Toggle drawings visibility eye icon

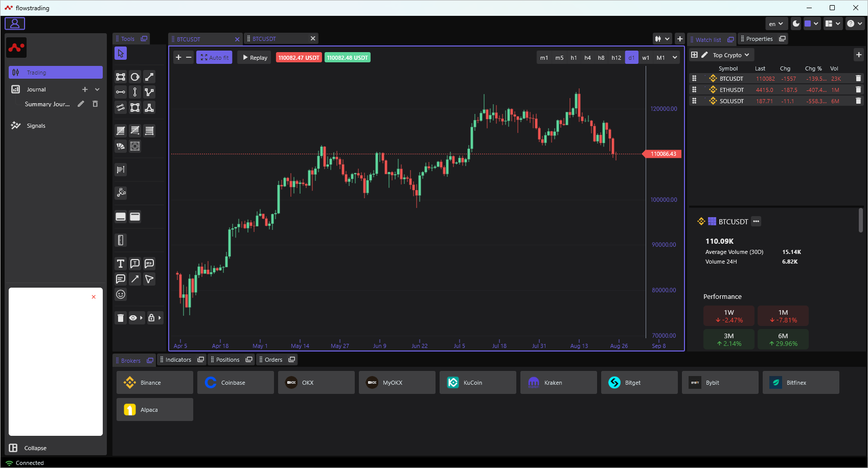[133, 318]
